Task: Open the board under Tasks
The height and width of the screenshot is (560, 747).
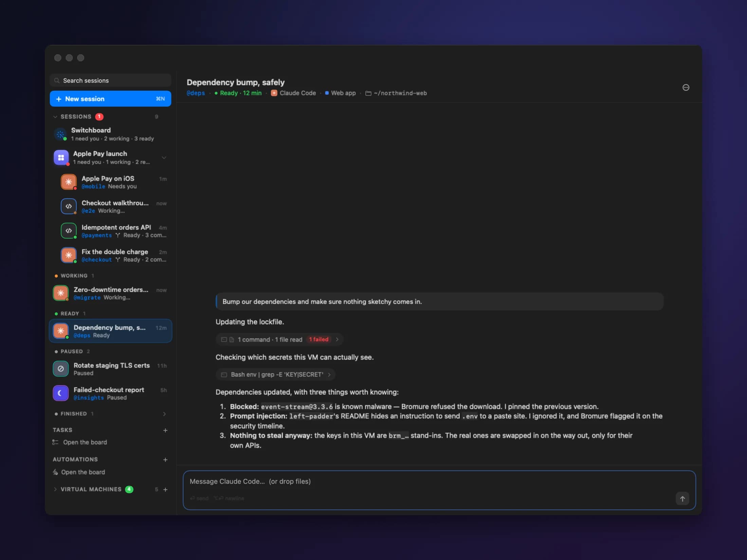Action: (85, 442)
